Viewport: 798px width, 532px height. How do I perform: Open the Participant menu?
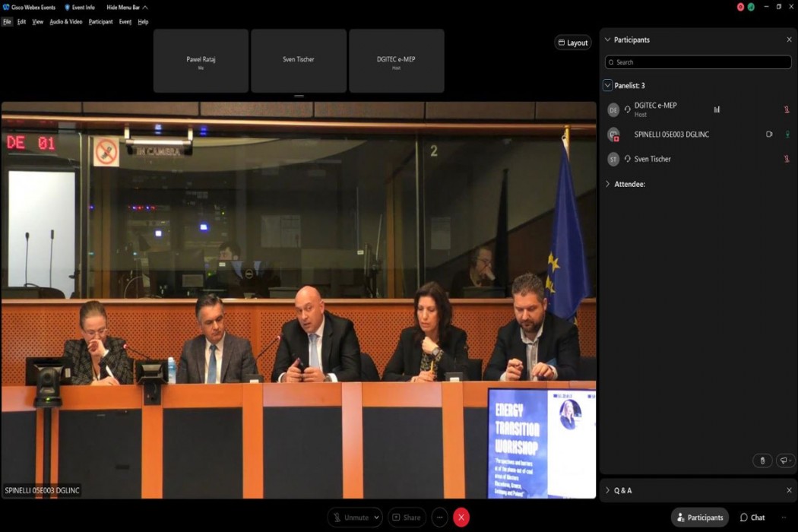click(100, 22)
